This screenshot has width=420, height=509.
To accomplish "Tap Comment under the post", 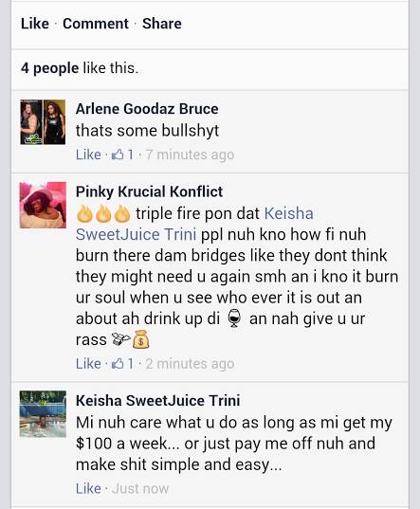I will click(96, 24).
